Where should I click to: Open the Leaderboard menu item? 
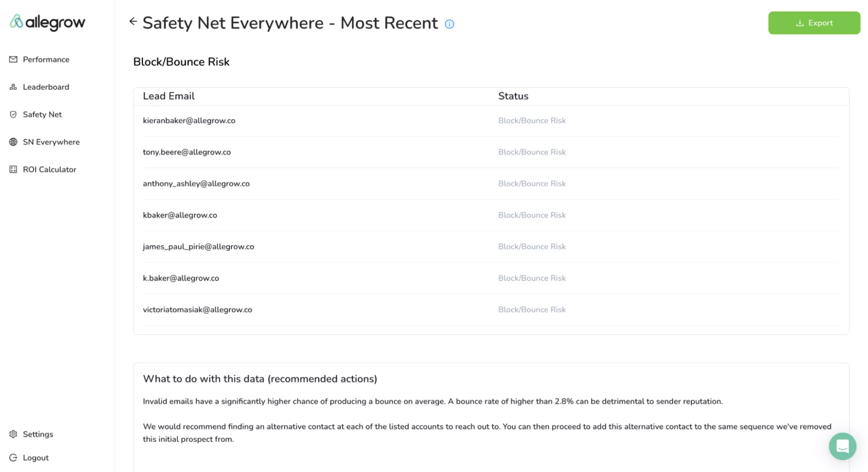click(46, 87)
